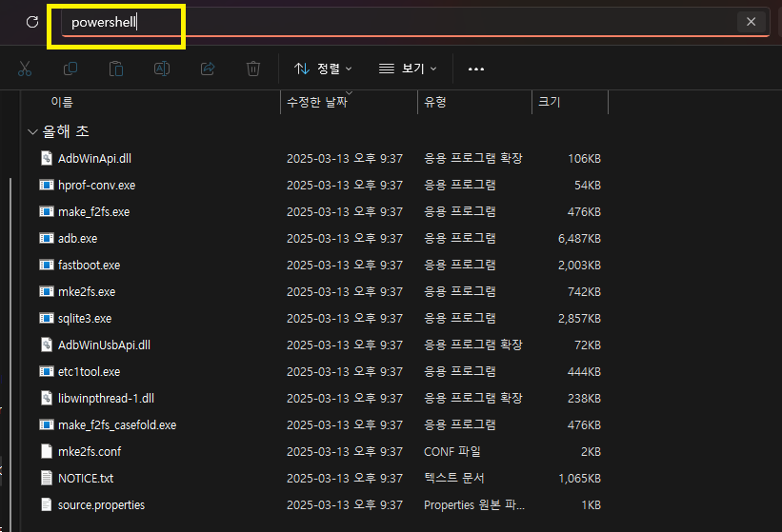
Task: Click the adb.exe file name
Action: (x=78, y=239)
